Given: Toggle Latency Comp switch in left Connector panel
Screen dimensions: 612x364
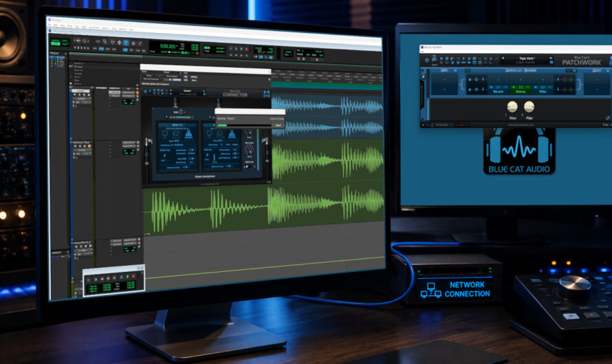Looking at the screenshot, I should point(185,167).
